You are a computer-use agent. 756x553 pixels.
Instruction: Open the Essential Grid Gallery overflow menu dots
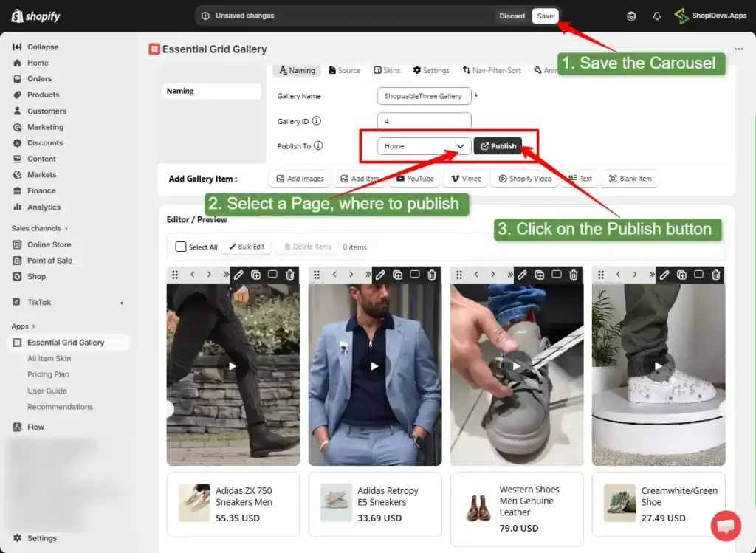(x=738, y=48)
